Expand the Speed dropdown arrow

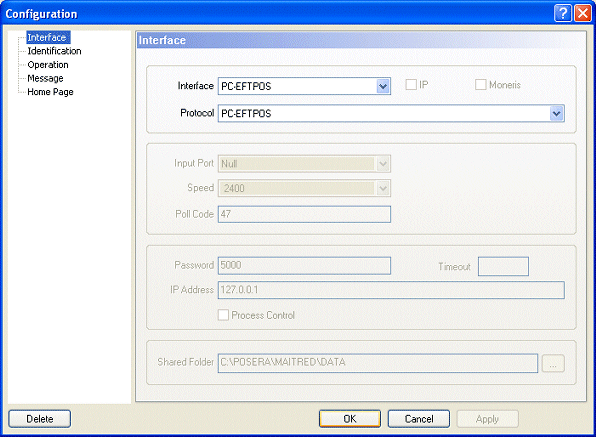click(x=383, y=188)
